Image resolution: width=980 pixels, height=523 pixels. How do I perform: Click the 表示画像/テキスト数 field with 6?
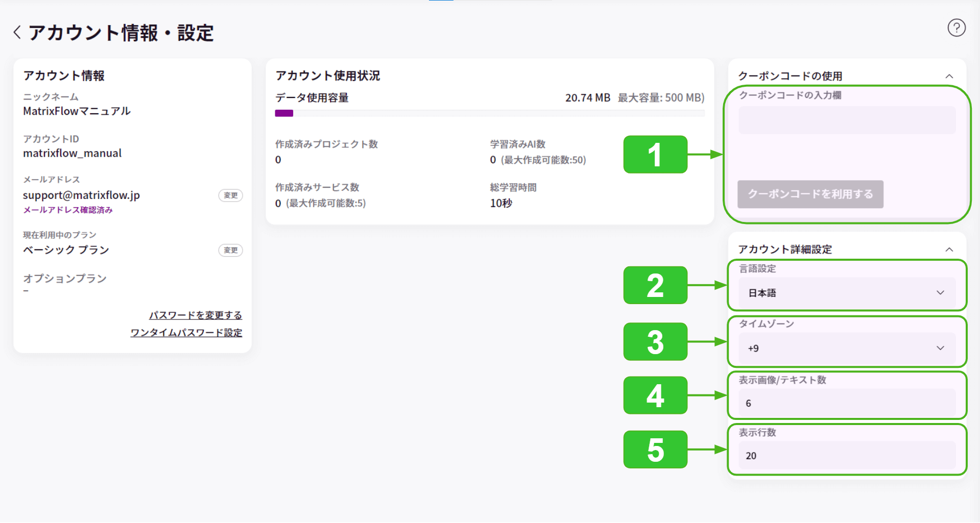click(847, 403)
